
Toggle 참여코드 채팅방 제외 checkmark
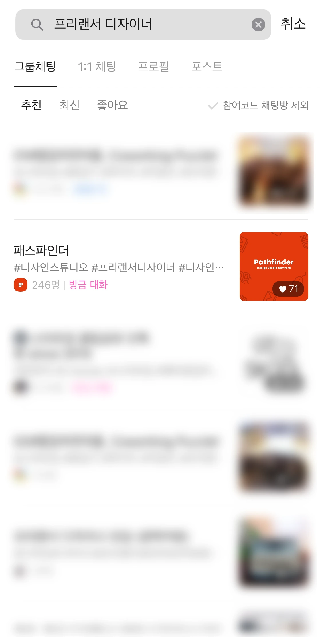coord(258,105)
